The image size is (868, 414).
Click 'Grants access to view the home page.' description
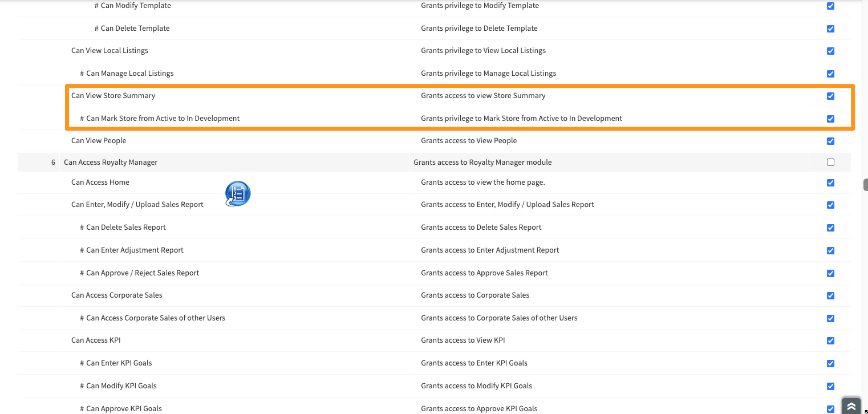tap(483, 182)
